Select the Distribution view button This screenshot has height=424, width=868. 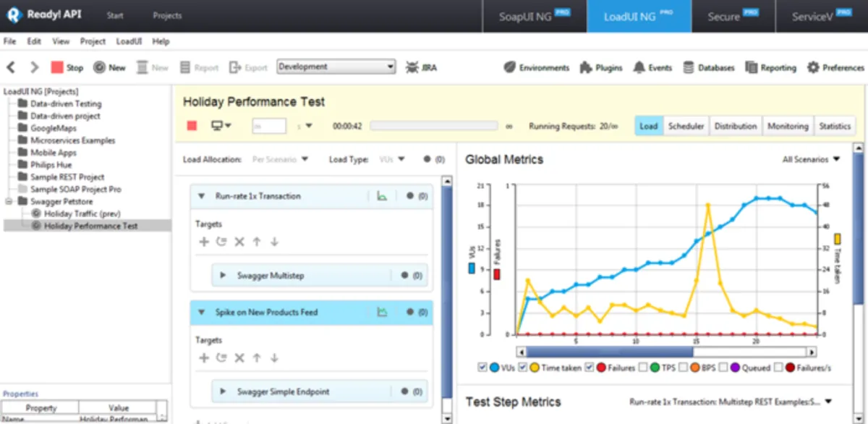[x=736, y=126]
